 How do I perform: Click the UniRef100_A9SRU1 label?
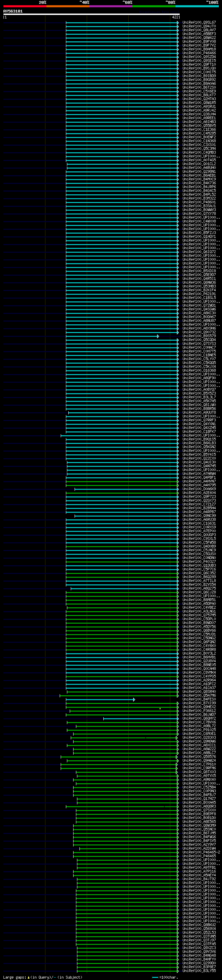tap(199, 106)
